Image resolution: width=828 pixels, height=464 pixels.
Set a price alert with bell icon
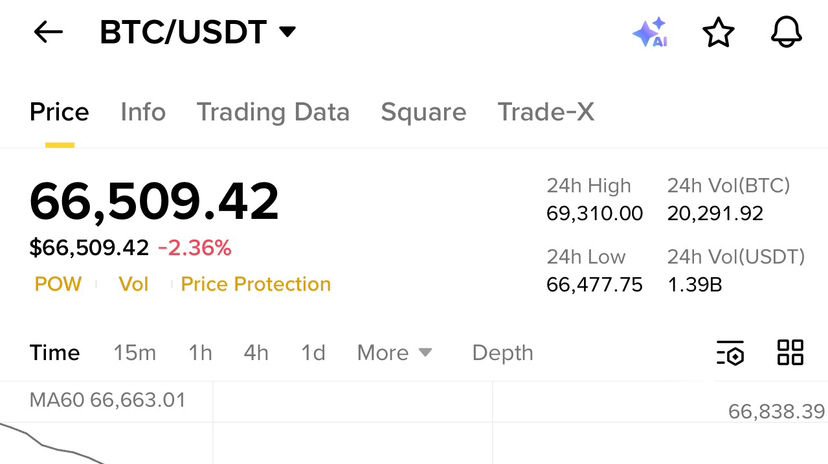point(786,32)
